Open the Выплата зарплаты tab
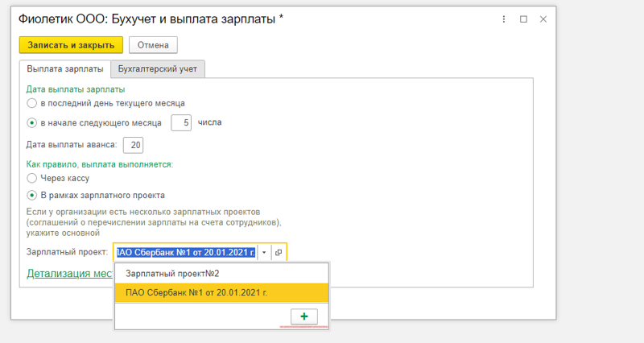Viewport: 644px width, 343px height. click(x=65, y=69)
